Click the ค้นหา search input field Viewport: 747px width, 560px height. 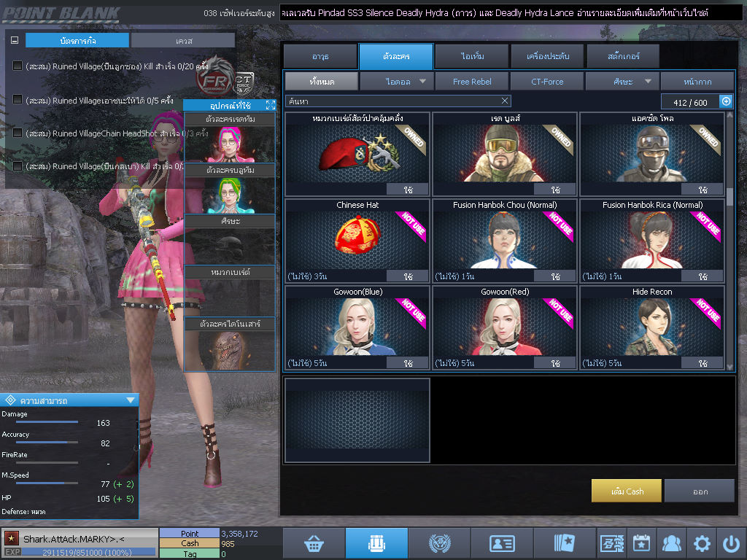(398, 101)
